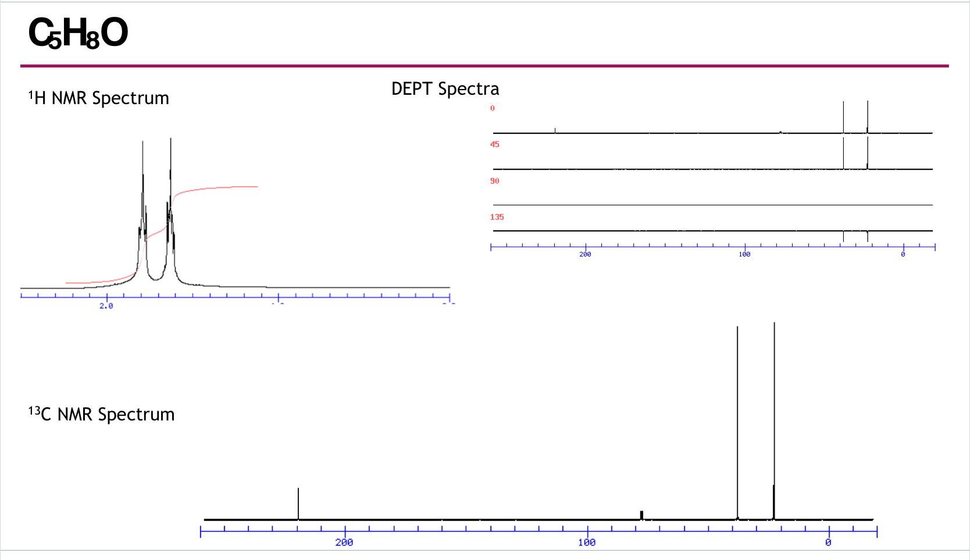This screenshot has height=560, width=970.
Task: Expand the 1H NMR Spectrum section
Action: tap(99, 98)
